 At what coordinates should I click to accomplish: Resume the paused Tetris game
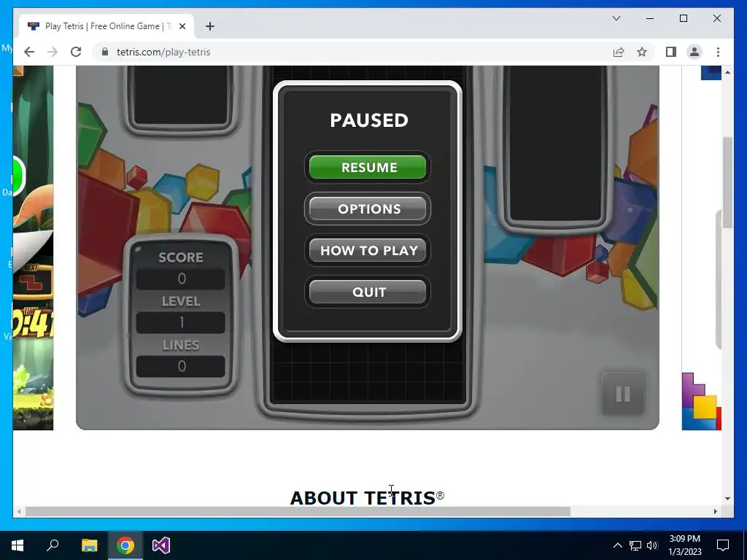[x=368, y=167]
